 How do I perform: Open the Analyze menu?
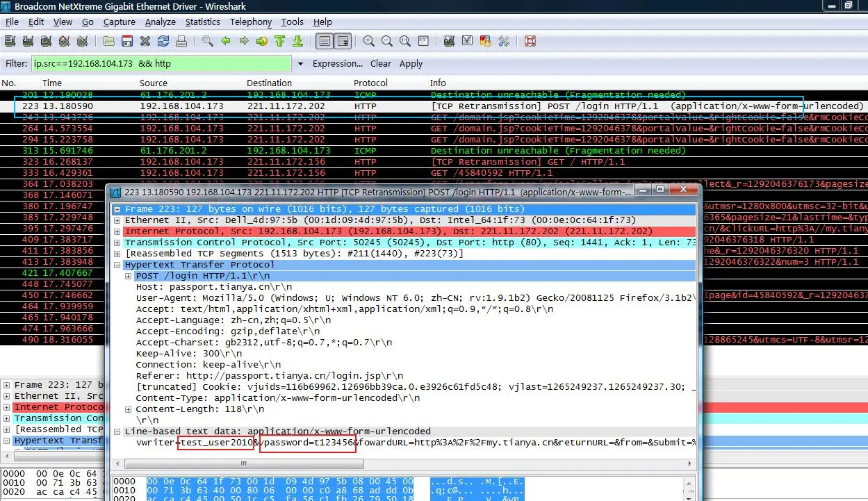[160, 22]
